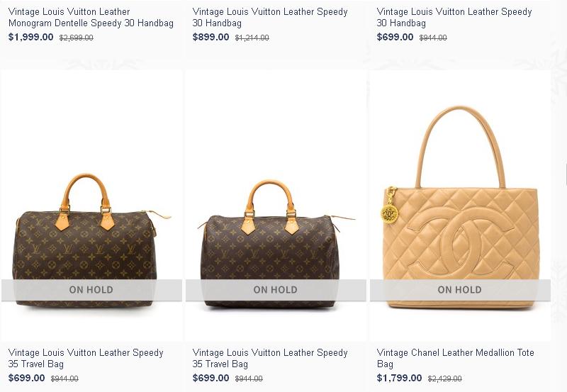Click ON HOLD banner on second Speedy 35 bag

[276, 290]
